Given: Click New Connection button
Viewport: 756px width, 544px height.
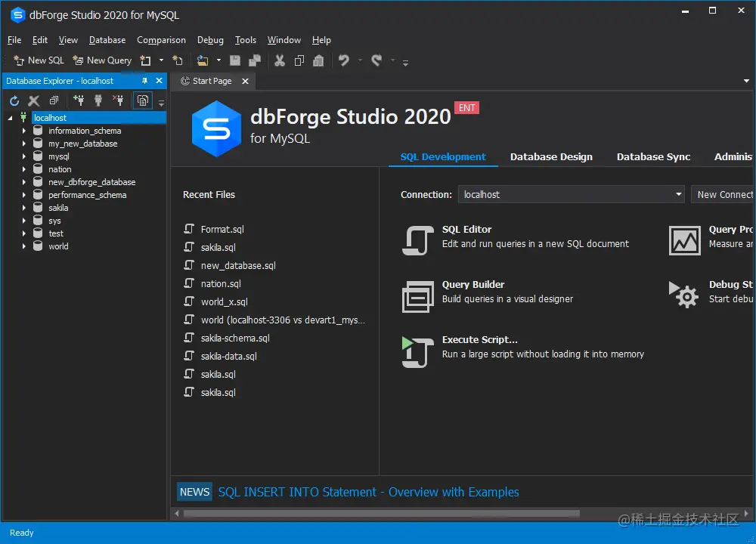Looking at the screenshot, I should (x=723, y=194).
